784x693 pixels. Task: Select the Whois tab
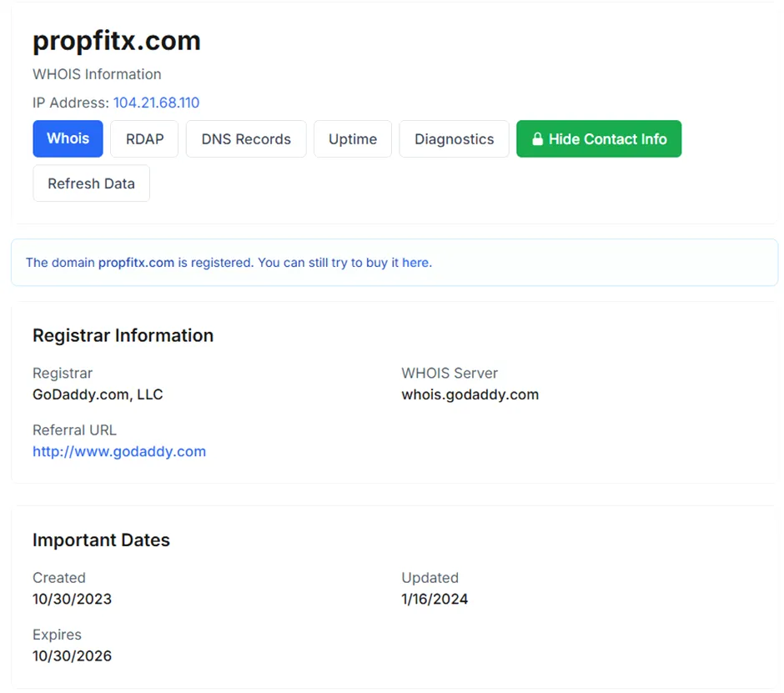click(x=68, y=138)
